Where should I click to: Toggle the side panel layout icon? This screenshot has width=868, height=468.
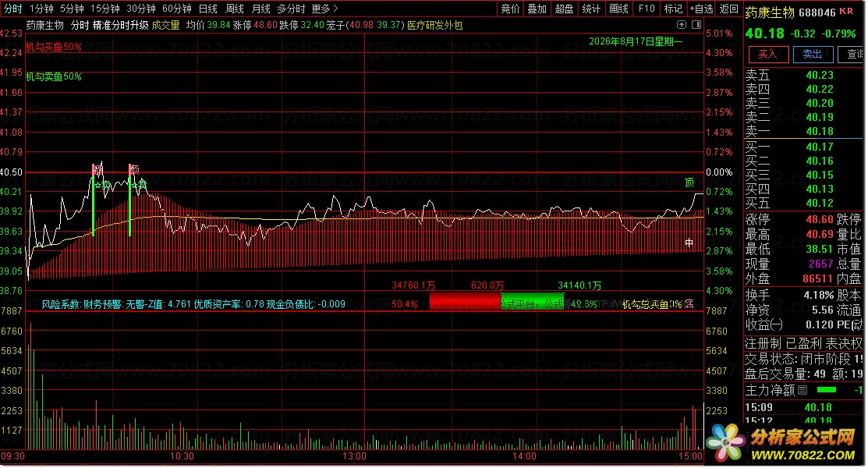tap(696, 25)
